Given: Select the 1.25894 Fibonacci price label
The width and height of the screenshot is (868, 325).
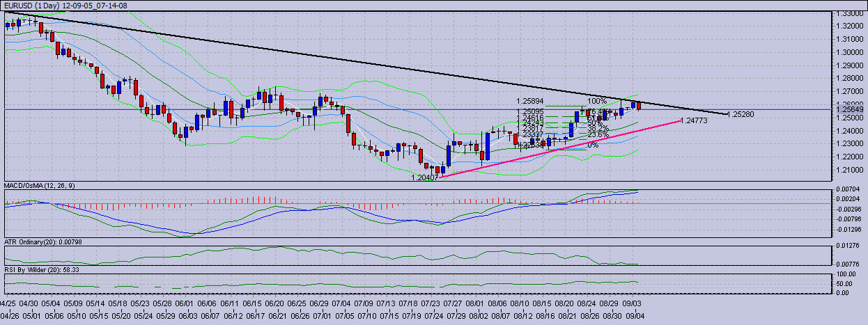Looking at the screenshot, I should [530, 102].
